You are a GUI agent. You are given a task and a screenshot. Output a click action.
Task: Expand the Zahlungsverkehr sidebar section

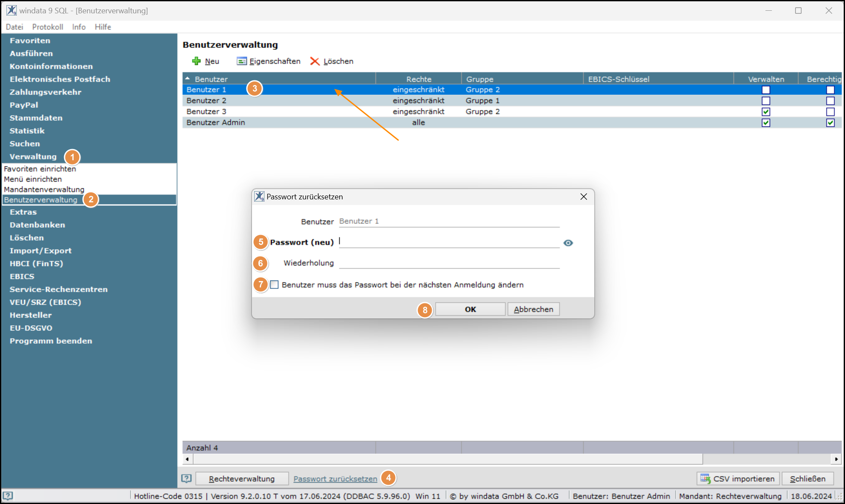(x=46, y=92)
